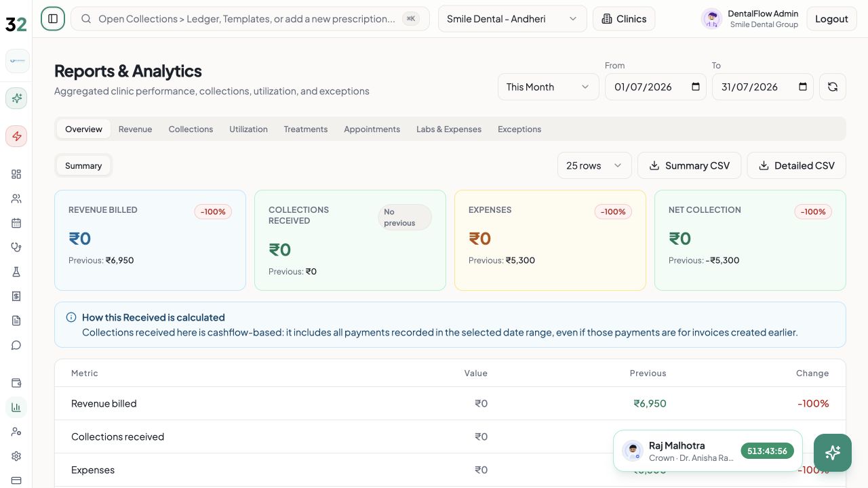Open the user settings sidebar icon
This screenshot has height=488, width=868.
(16, 432)
